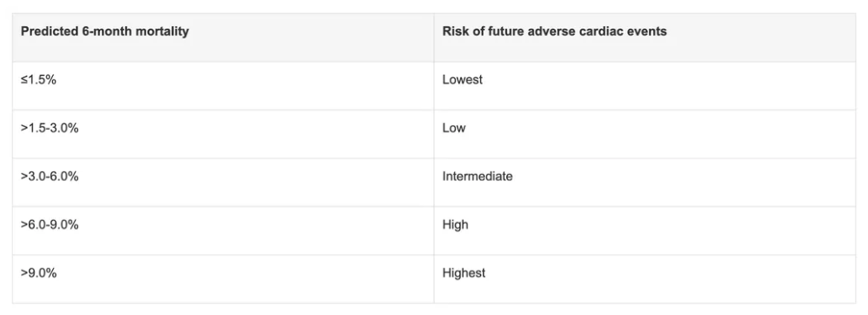This screenshot has width=868, height=315.
Task: Click the word 'Risk' in the header
Action: click(454, 31)
